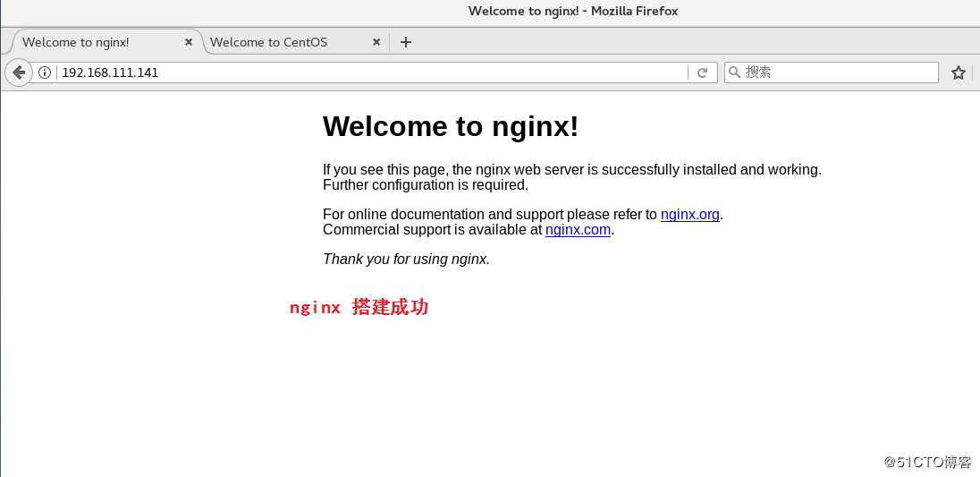Open the site information icon in address bar
The image size is (980, 477).
(x=45, y=72)
